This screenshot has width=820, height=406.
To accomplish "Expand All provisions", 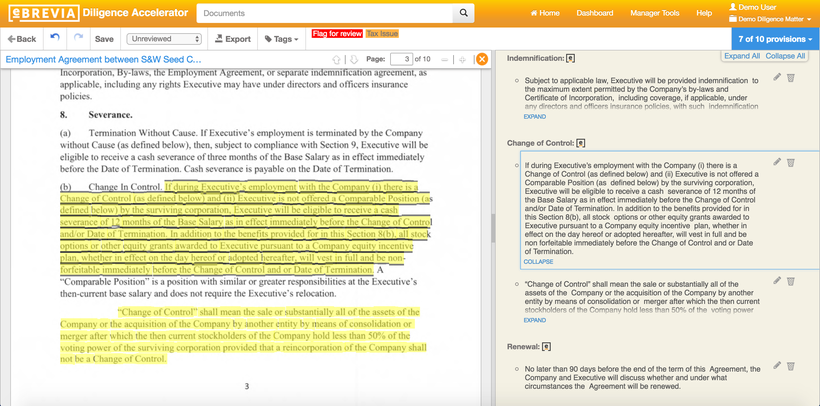I will click(742, 56).
